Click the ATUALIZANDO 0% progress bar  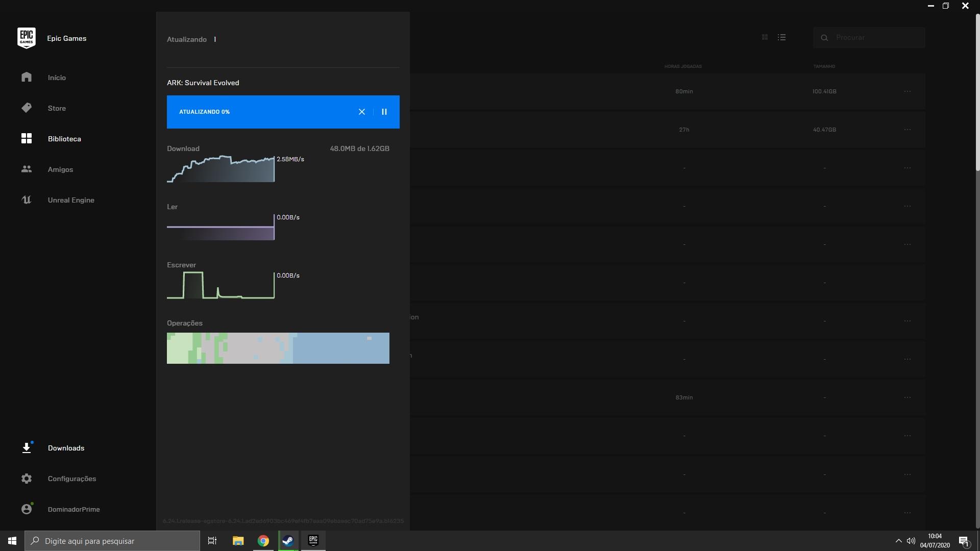click(x=283, y=112)
